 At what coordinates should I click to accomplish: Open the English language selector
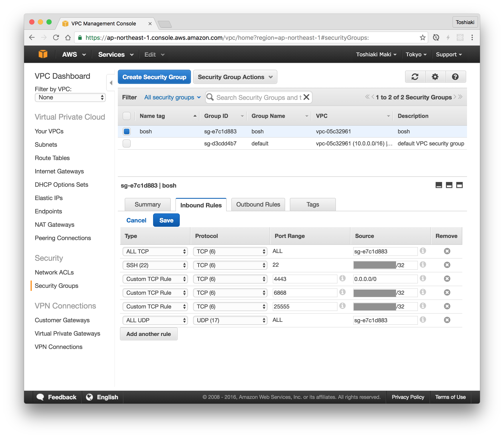tap(102, 397)
